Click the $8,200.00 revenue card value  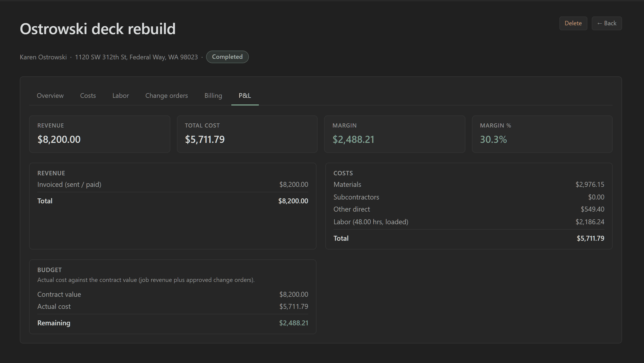pos(59,139)
